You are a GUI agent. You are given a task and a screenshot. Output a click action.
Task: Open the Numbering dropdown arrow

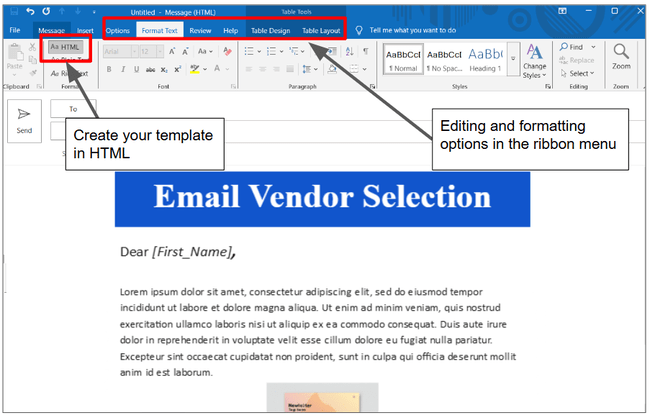pyautogui.click(x=281, y=52)
